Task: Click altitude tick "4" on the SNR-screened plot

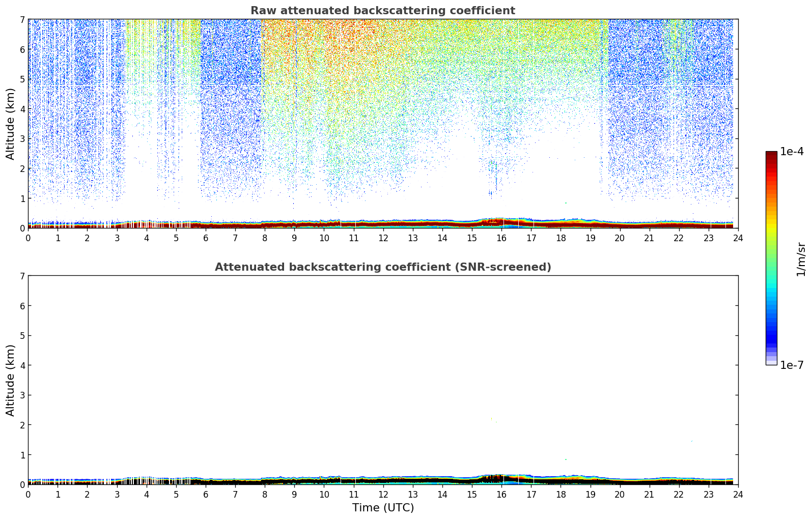Action: pyautogui.click(x=22, y=365)
